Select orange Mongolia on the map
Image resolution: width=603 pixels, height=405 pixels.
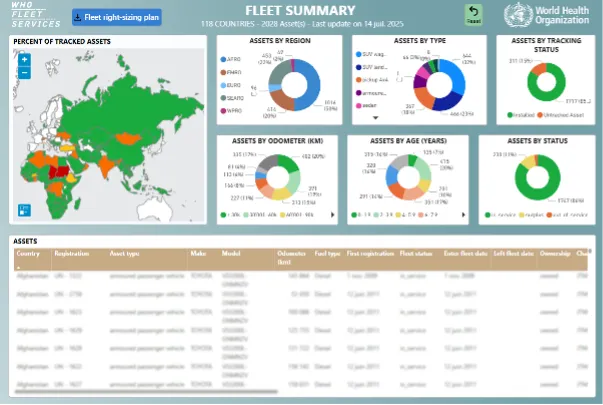tap(128, 138)
